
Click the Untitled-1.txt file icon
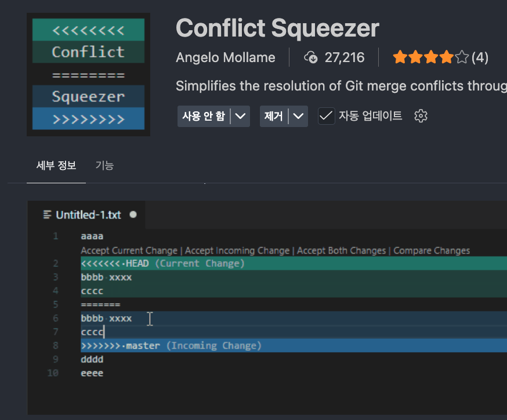[x=48, y=215]
